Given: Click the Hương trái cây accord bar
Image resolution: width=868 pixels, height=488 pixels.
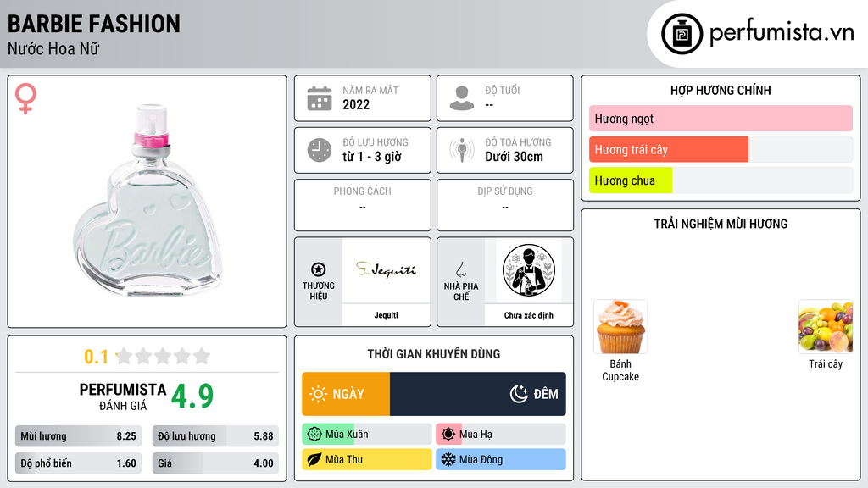Looking at the screenshot, I should click(x=721, y=149).
